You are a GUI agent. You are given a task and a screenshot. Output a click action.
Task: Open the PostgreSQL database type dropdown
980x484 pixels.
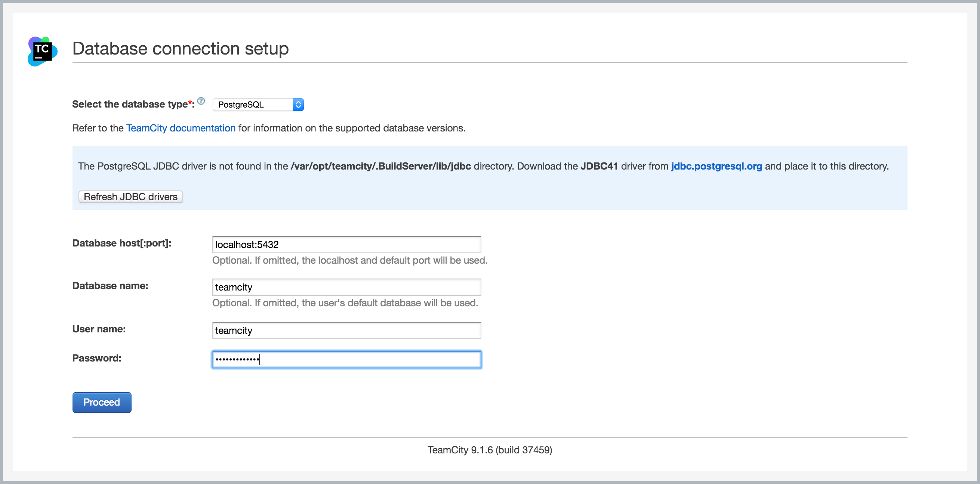(x=258, y=105)
